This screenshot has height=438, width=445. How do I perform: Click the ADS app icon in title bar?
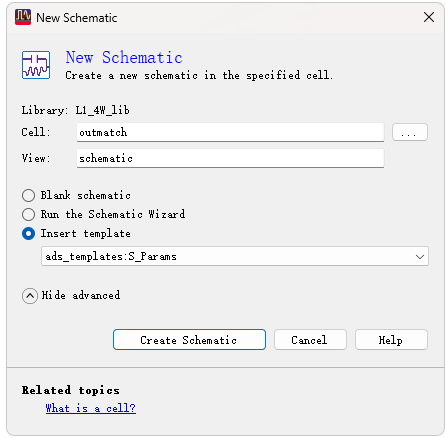23,17
